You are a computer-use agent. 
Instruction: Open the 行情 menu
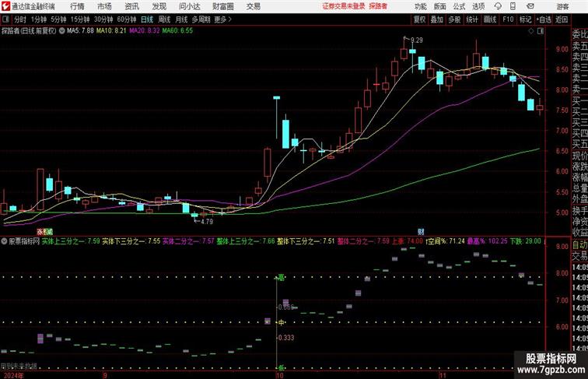pos(77,6)
